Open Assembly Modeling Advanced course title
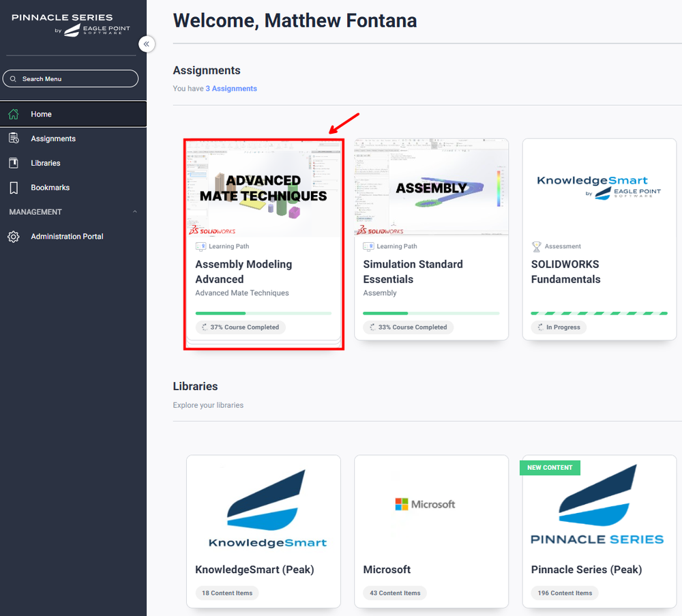 [243, 272]
